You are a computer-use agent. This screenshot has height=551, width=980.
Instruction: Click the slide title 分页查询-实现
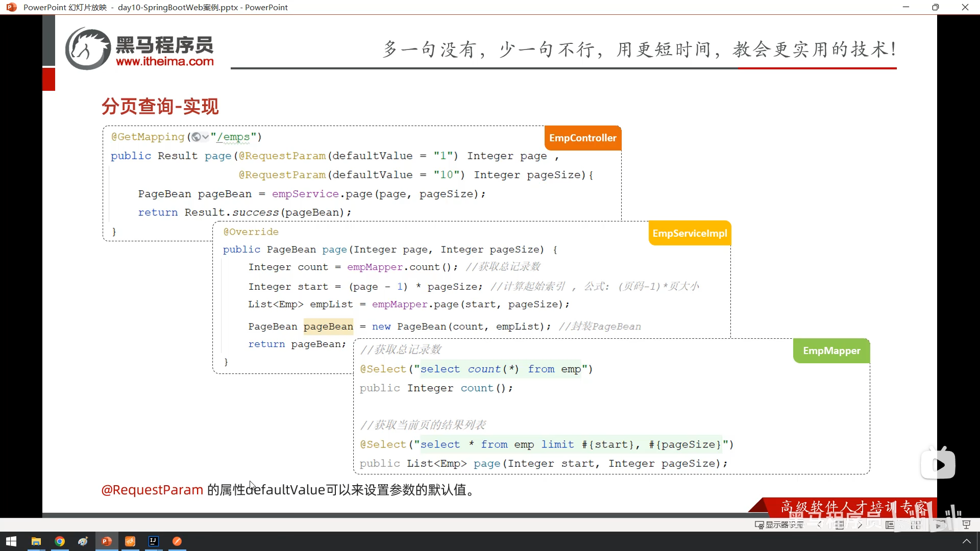pyautogui.click(x=160, y=106)
